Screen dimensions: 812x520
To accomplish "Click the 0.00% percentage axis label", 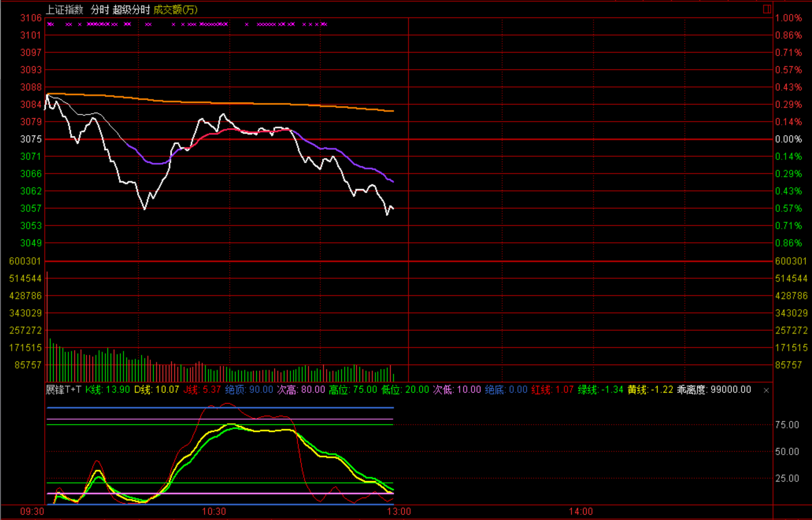I will coord(788,139).
